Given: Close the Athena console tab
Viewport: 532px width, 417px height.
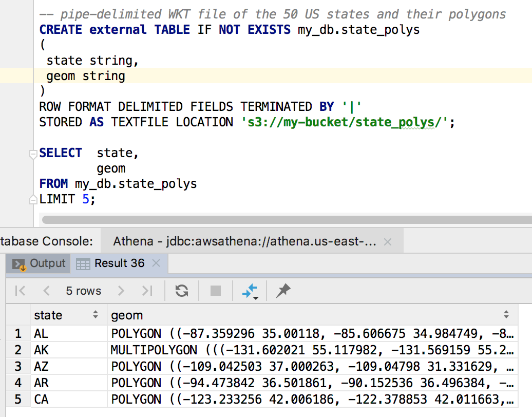Looking at the screenshot, I should (x=388, y=241).
